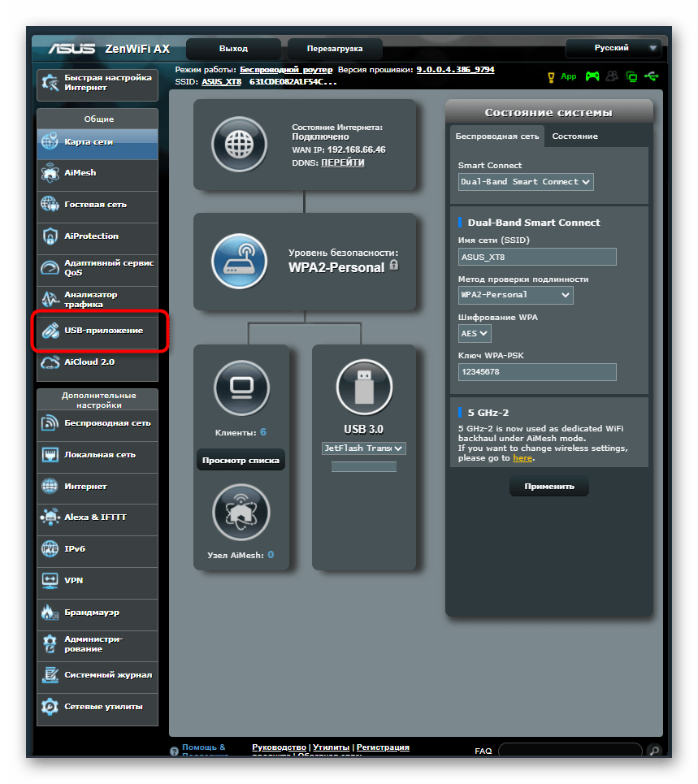
Task: Open the Smart Connect dropdown
Action: click(x=526, y=182)
